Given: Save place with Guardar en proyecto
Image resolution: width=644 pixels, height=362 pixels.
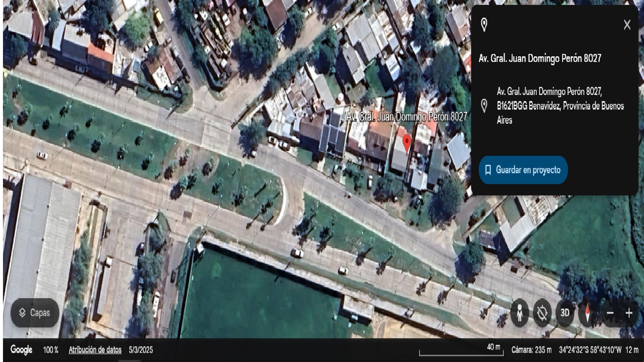Looking at the screenshot, I should point(523,170).
